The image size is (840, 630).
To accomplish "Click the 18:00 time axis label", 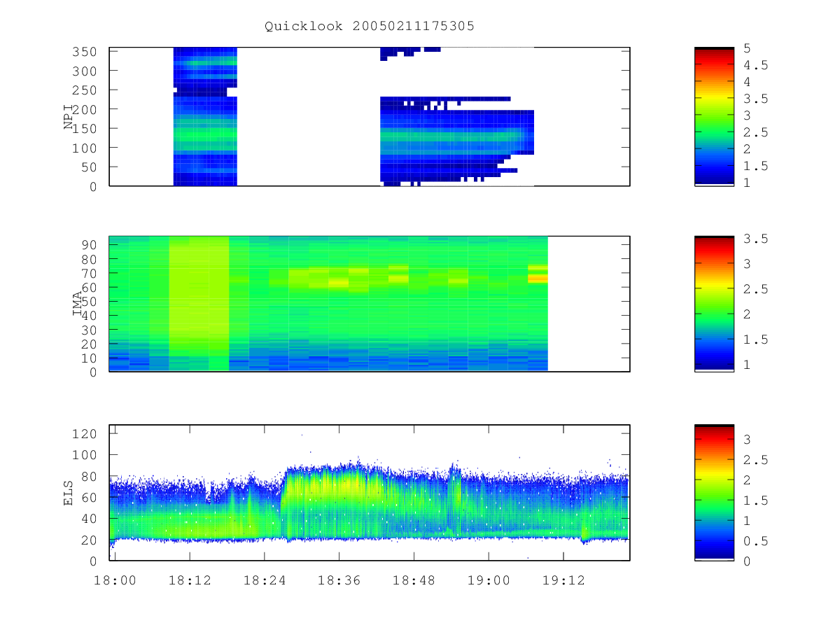I will coord(115,579).
